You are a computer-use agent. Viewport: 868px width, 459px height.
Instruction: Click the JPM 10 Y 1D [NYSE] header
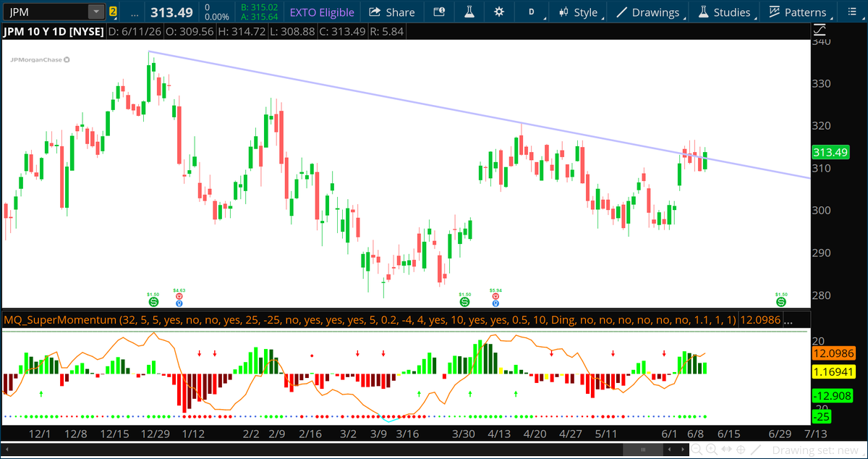[53, 33]
